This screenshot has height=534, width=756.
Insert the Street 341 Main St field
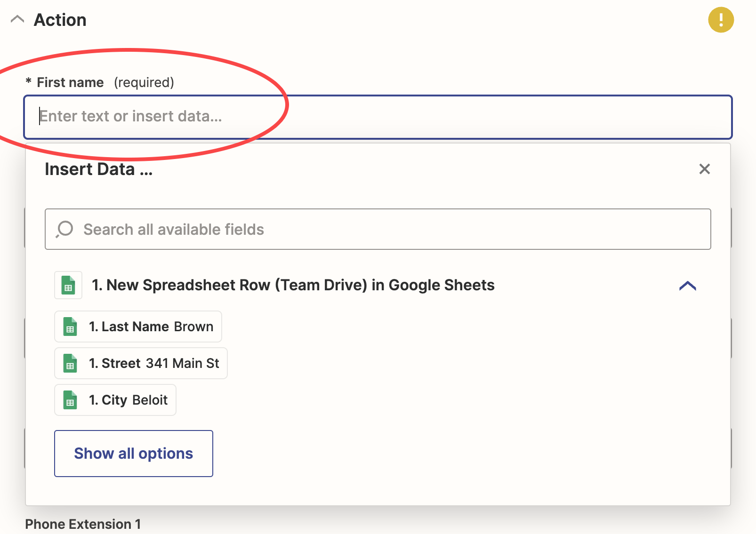coord(141,363)
